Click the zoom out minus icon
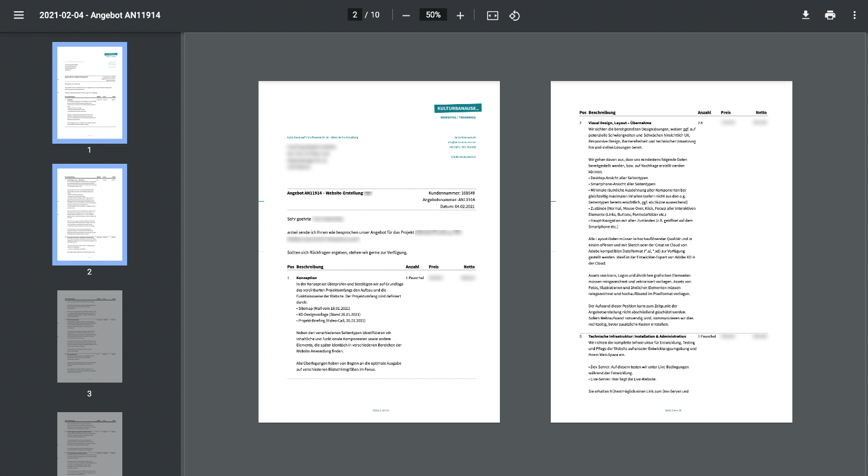The height and width of the screenshot is (476, 868). coord(406,15)
